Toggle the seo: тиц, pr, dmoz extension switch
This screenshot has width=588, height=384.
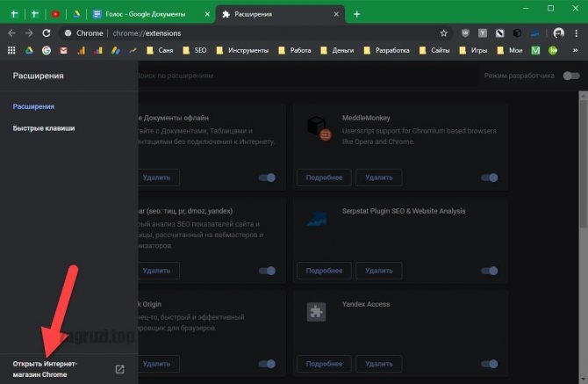[x=267, y=271]
